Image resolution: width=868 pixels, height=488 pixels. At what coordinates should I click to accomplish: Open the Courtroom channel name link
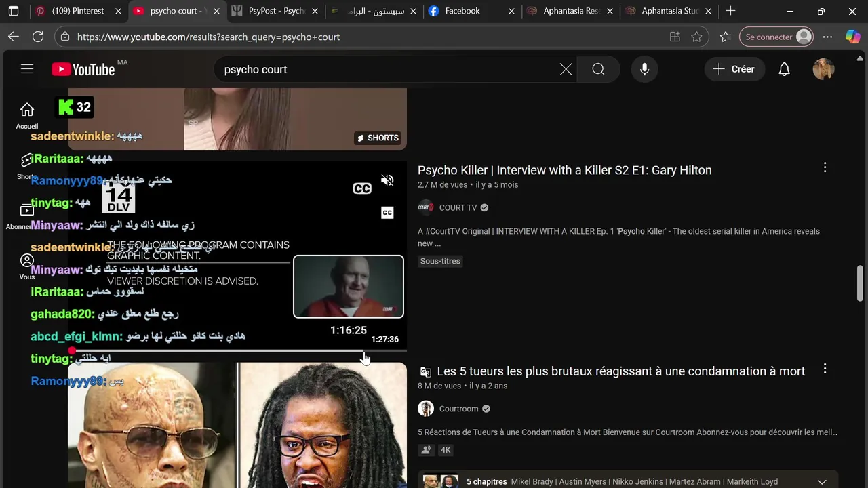[x=458, y=409]
